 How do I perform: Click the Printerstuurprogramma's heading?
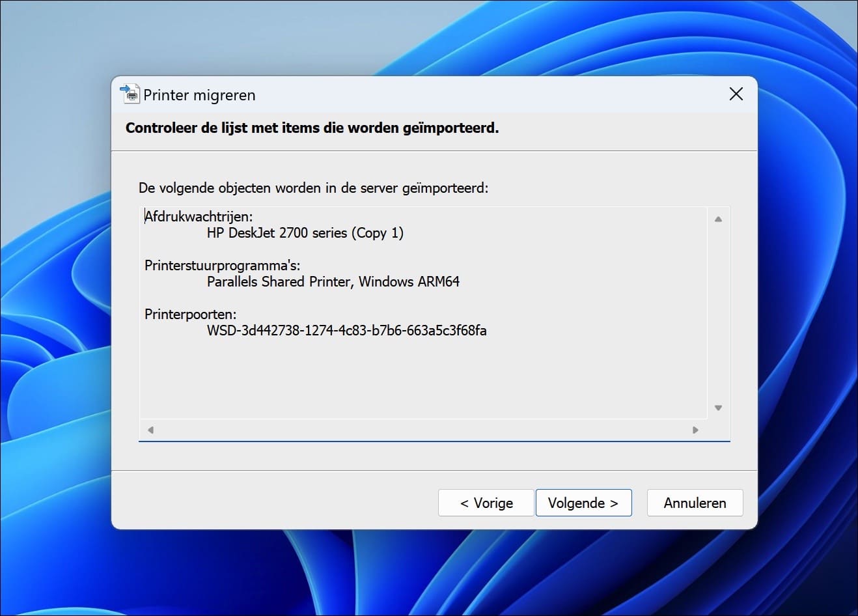point(222,265)
